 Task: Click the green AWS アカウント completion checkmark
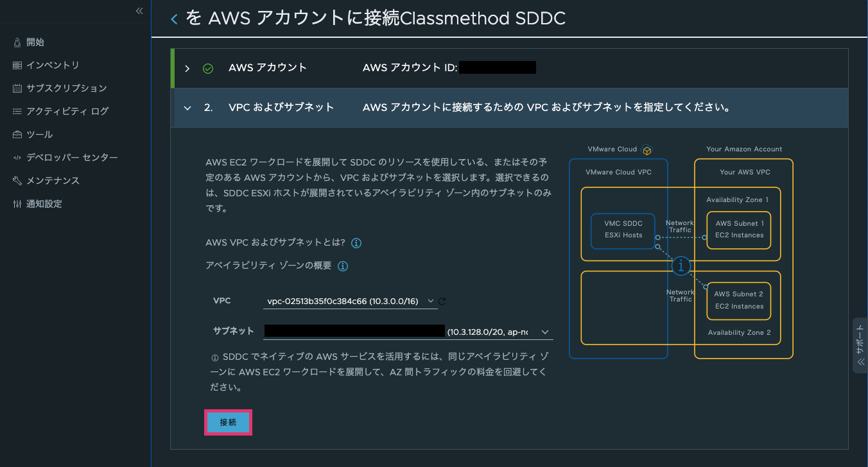(207, 67)
